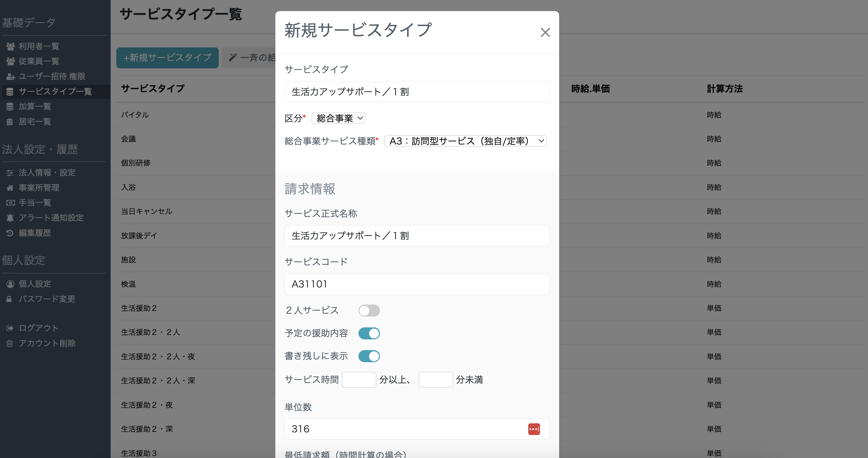
Task: Expand the 総合事業サービス種類 dropdown
Action: pyautogui.click(x=465, y=141)
